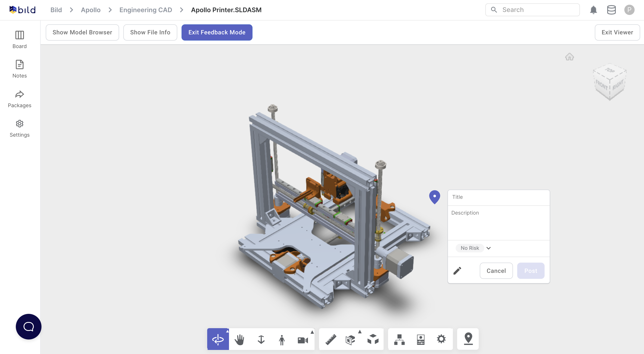This screenshot has height=354, width=644.
Task: Select the feedback pin placement tool
Action: [x=468, y=339]
